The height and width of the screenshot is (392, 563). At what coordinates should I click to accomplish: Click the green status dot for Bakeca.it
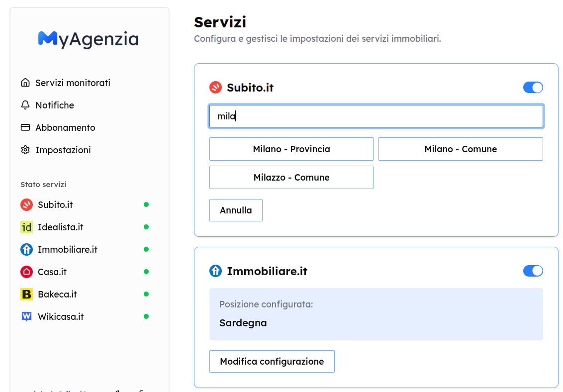click(146, 294)
